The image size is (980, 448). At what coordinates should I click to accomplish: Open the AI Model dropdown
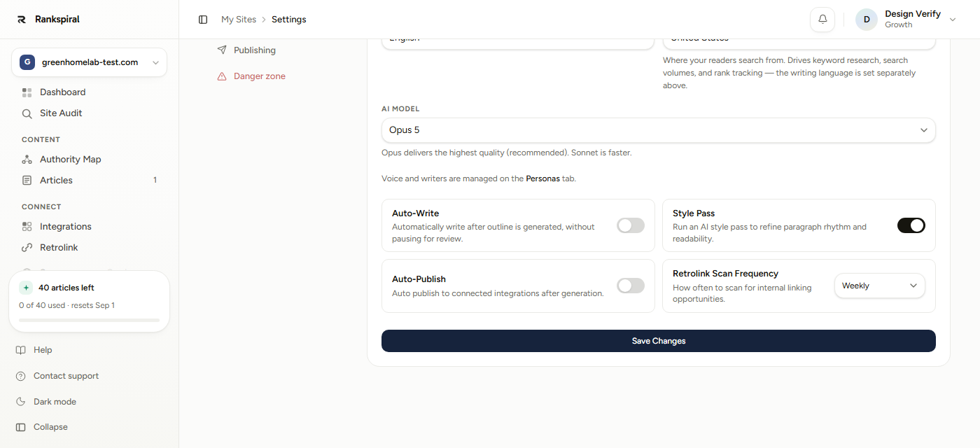click(x=658, y=130)
